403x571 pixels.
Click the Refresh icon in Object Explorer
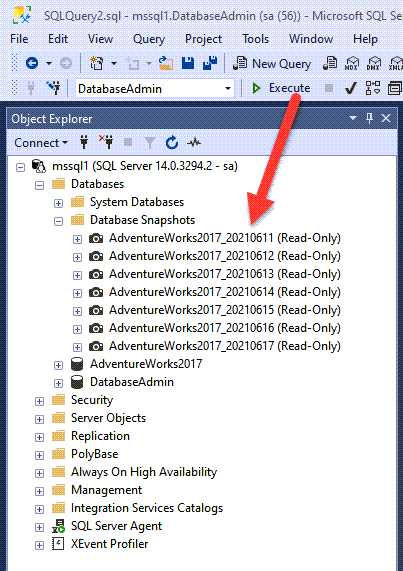171,143
